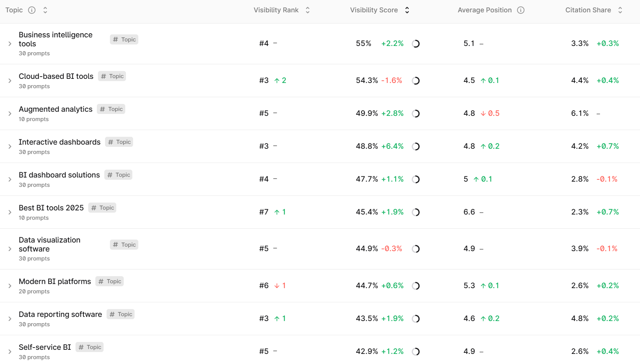
Task: Click the # Topic tag for Best BI tools 2025
Action: 102,207
